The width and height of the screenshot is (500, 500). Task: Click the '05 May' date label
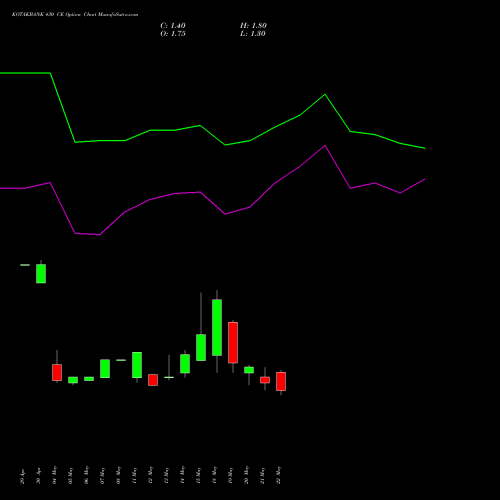(70, 475)
